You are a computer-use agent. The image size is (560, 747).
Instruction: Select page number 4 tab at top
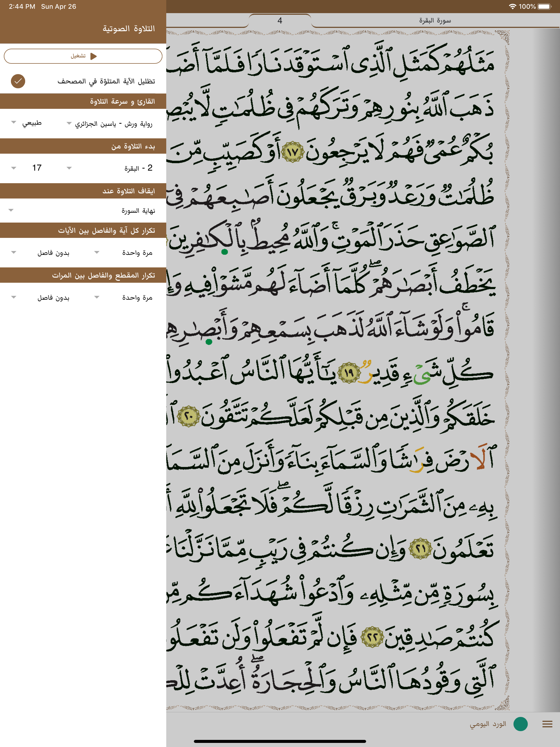280,21
